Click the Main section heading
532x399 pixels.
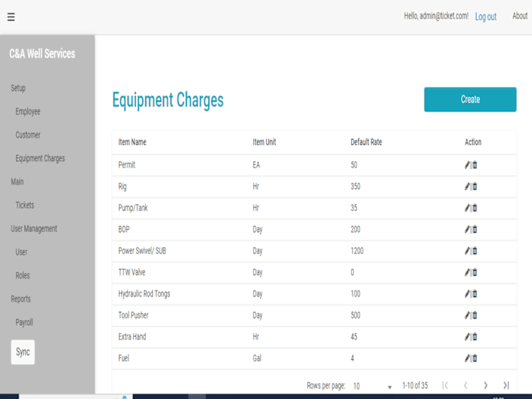17,182
